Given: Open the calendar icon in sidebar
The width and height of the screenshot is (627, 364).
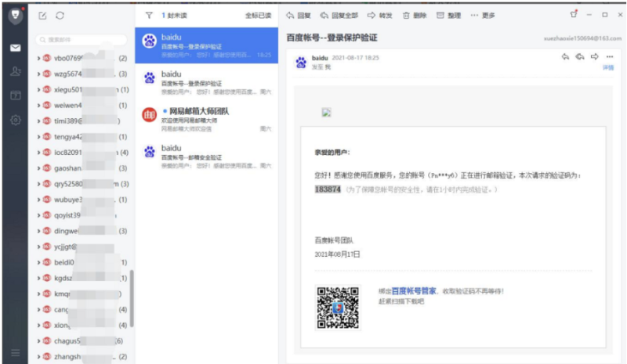Looking at the screenshot, I should 15,96.
